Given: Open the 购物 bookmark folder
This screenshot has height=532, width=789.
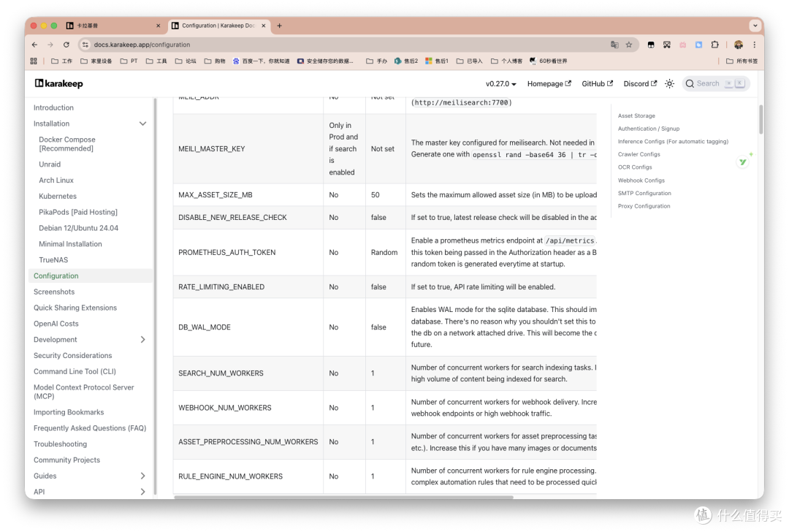Looking at the screenshot, I should click(x=215, y=61).
